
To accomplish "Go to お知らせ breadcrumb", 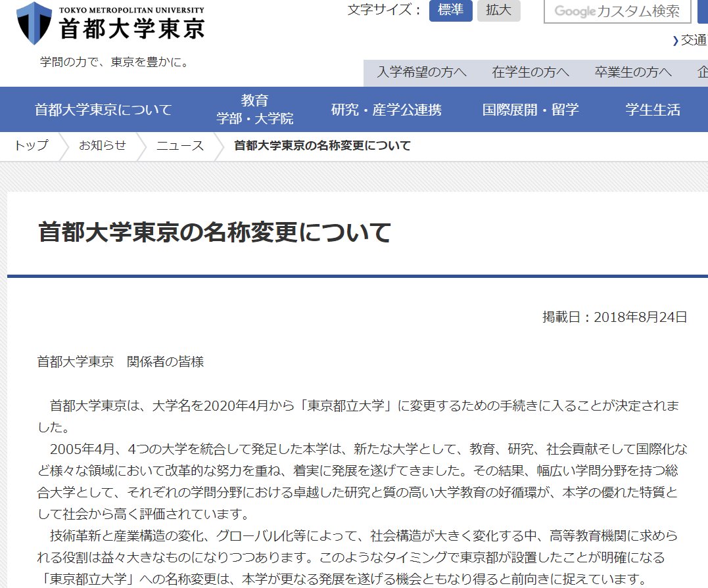I will [103, 145].
